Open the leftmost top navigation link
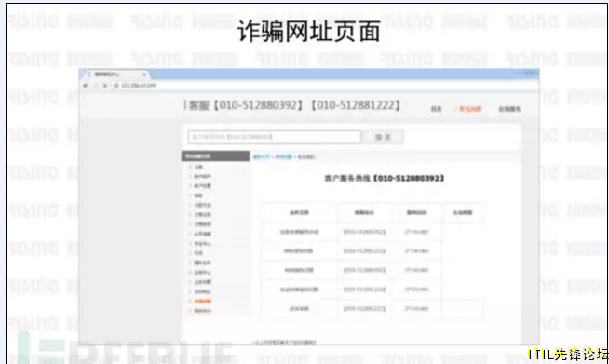 [x=436, y=109]
